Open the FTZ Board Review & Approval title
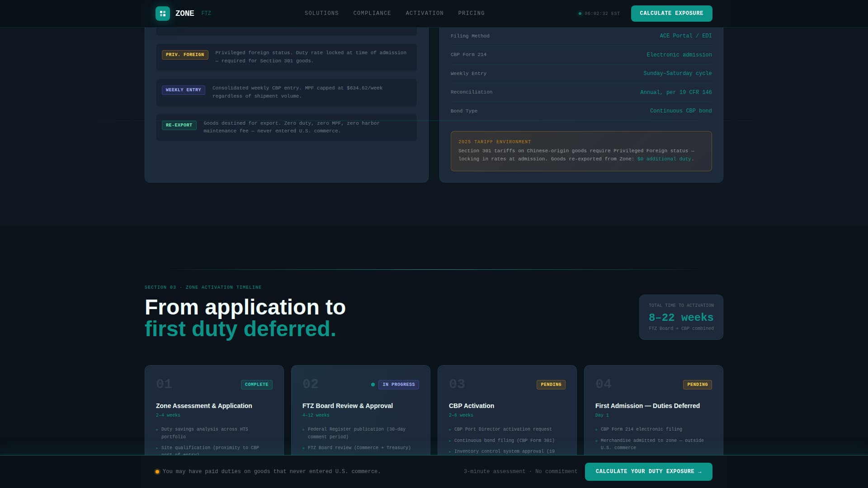Image resolution: width=868 pixels, height=488 pixels. click(x=348, y=406)
